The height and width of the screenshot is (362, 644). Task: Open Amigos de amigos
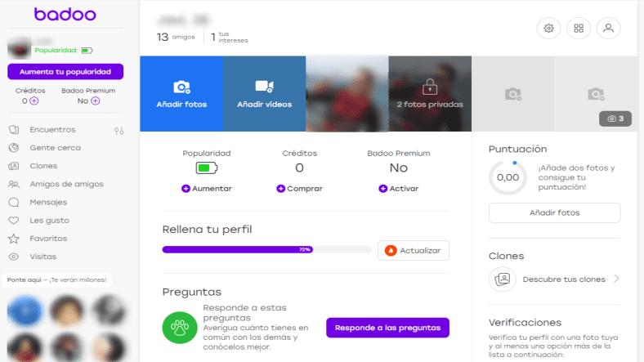point(66,185)
